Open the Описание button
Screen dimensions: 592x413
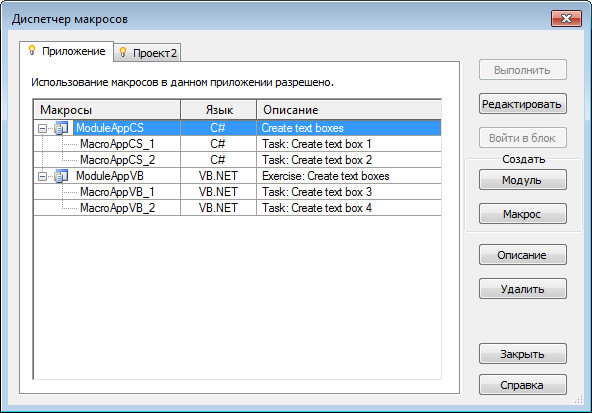[x=523, y=255]
